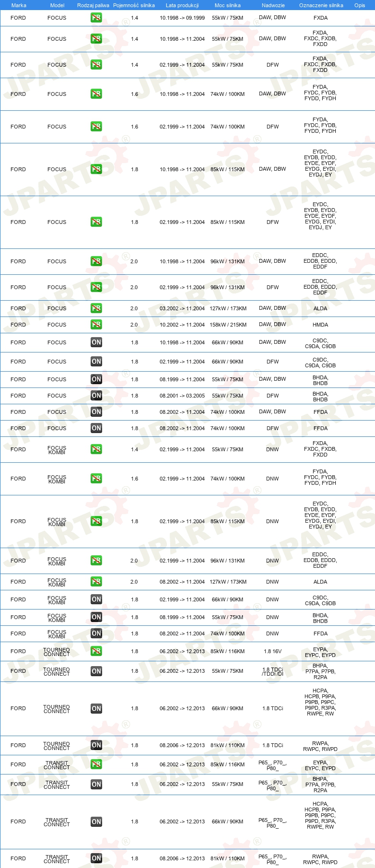Image resolution: width=375 pixels, height=868 pixels.
Task: Click the ON icon in the Focus 08.2001 -> 03.2005 row
Action: pos(96,396)
